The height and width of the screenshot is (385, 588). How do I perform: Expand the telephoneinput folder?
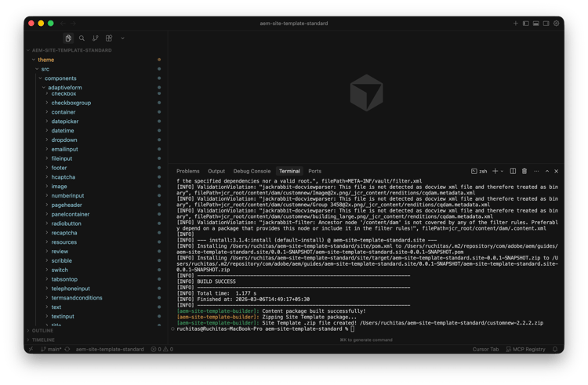[96, 289]
